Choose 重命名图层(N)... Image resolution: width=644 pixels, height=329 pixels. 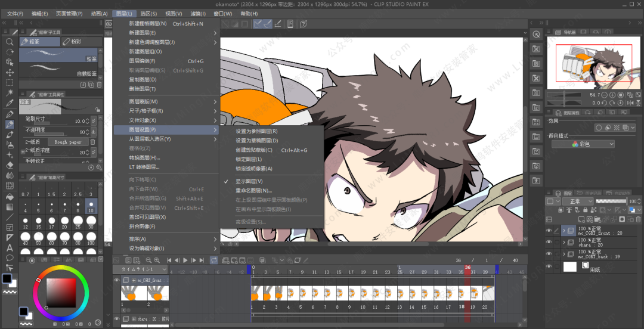pyautogui.click(x=272, y=191)
